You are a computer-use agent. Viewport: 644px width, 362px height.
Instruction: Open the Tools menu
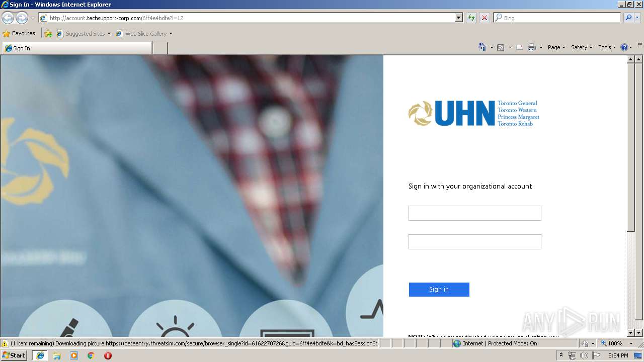pyautogui.click(x=607, y=47)
